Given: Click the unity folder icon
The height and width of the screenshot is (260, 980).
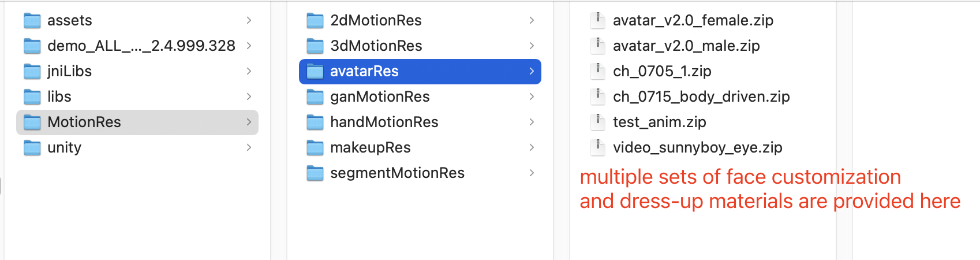Looking at the screenshot, I should click(x=32, y=148).
